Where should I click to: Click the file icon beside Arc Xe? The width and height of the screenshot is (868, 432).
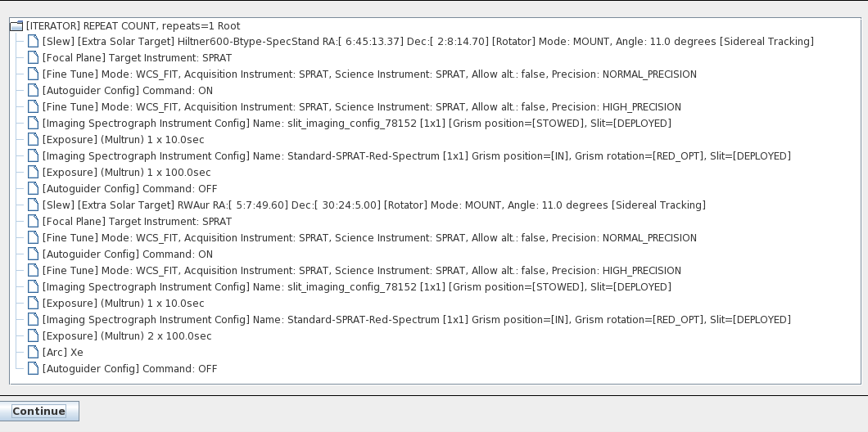point(34,353)
